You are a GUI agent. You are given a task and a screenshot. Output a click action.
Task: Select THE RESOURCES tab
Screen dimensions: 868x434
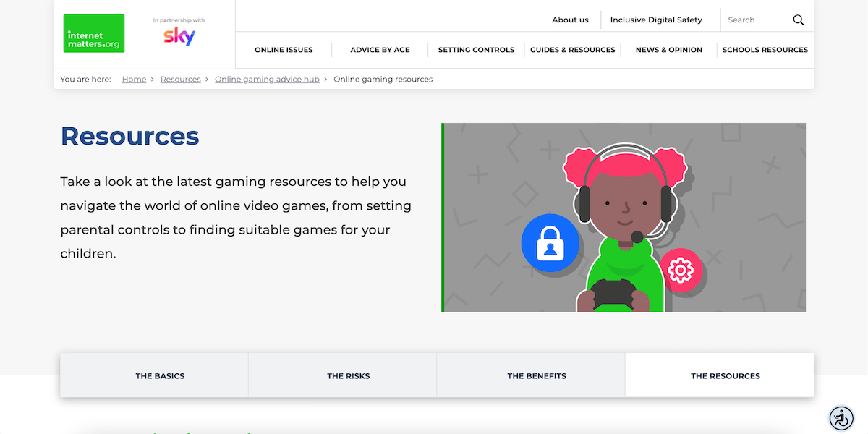click(x=726, y=375)
